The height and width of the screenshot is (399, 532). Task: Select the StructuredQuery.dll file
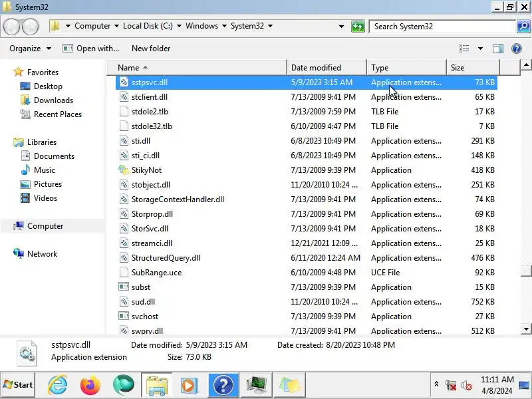point(307,258)
